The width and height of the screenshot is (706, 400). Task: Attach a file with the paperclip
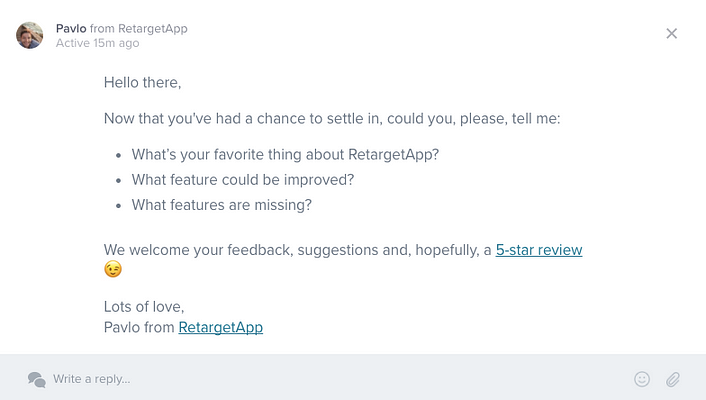[x=673, y=379]
